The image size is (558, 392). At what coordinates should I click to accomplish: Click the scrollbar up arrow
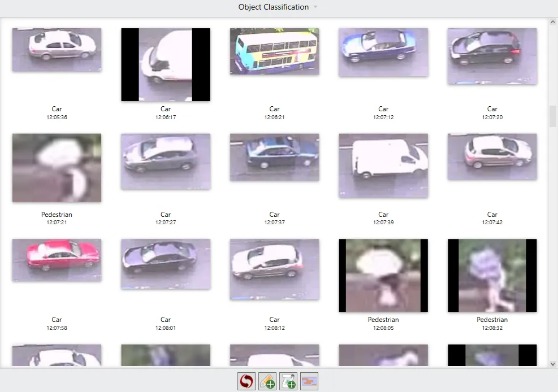click(x=553, y=21)
